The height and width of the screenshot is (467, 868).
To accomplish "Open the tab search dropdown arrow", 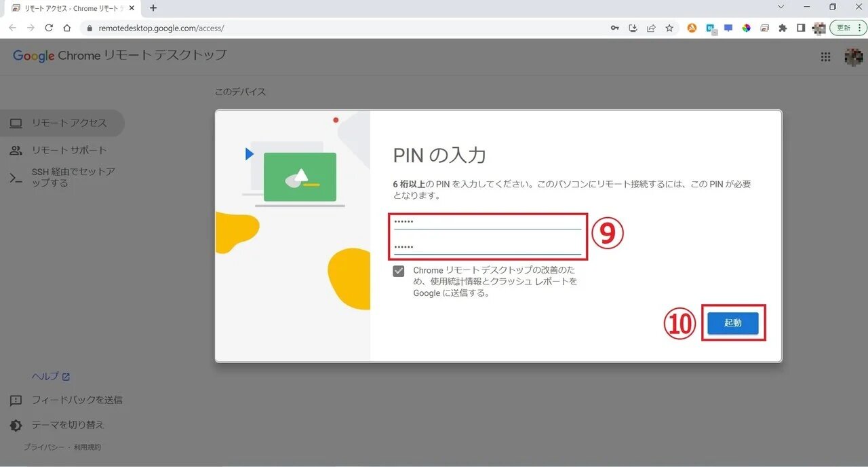I will 781,7.
